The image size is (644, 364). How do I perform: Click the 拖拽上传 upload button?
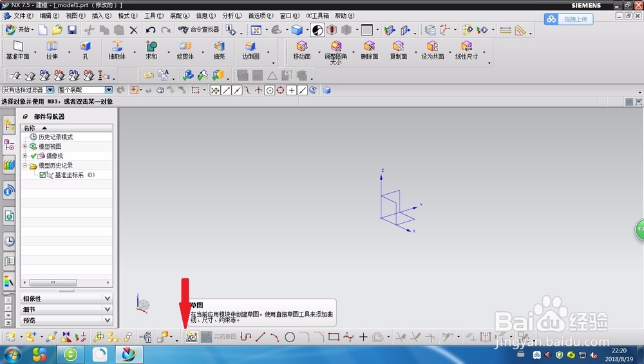(x=569, y=19)
